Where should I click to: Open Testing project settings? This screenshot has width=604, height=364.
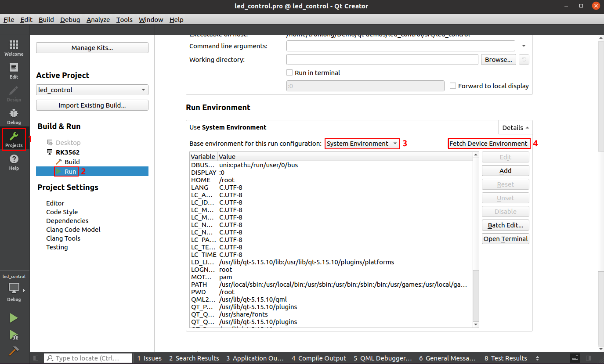coord(57,247)
